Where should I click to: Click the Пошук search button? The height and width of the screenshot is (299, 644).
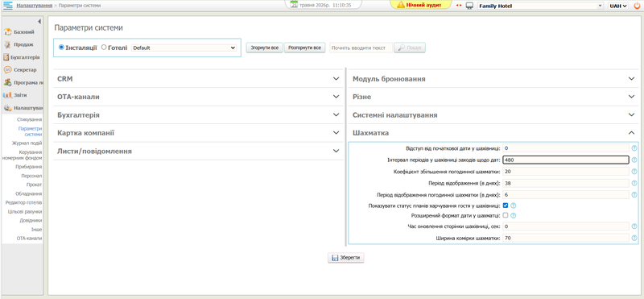tap(410, 48)
